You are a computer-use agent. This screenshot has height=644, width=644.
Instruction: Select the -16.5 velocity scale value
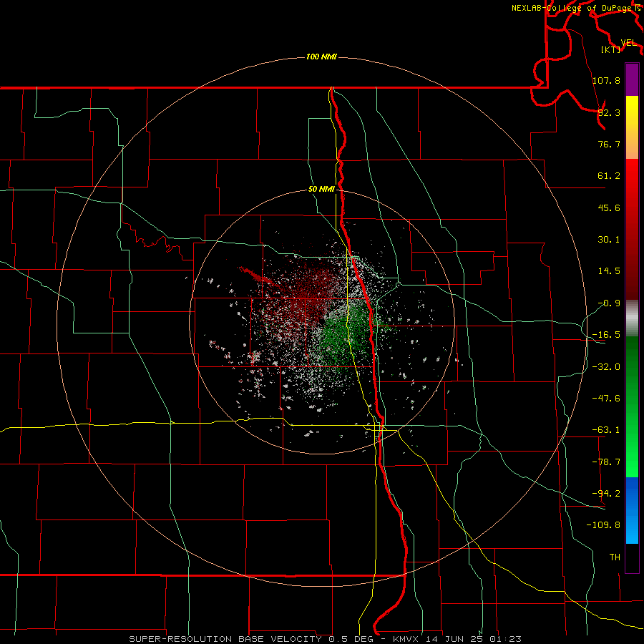[606, 335]
